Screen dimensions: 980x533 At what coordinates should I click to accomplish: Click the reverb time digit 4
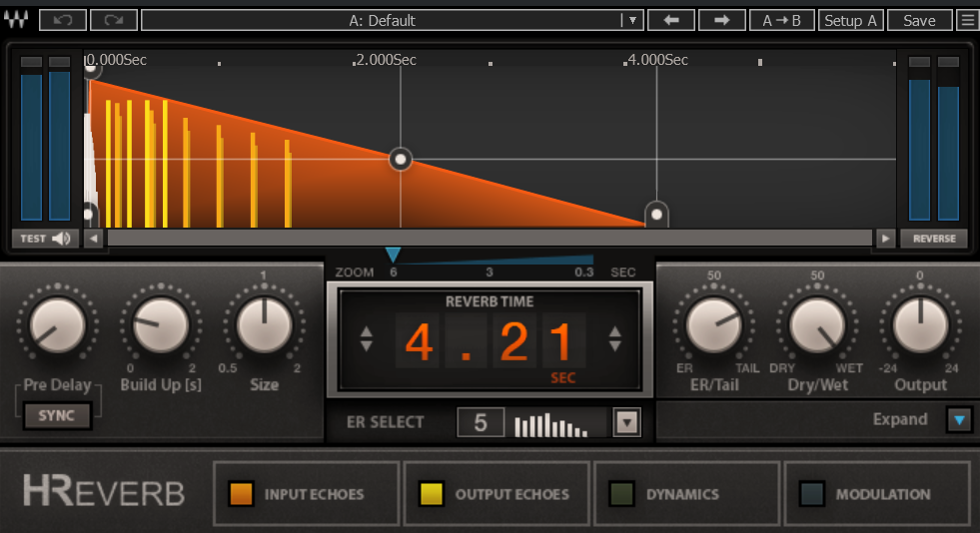419,341
